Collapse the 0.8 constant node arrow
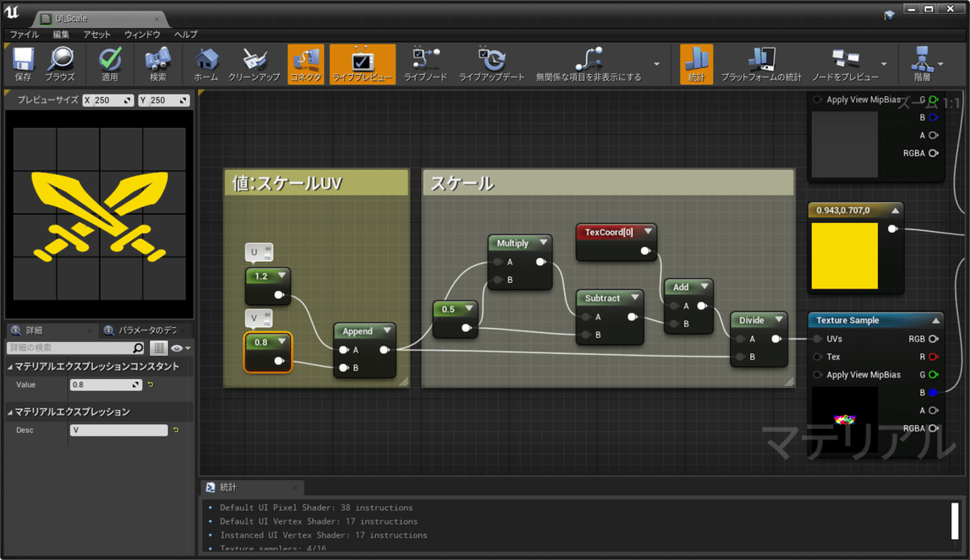Screen dimensions: 970x560 point(281,342)
